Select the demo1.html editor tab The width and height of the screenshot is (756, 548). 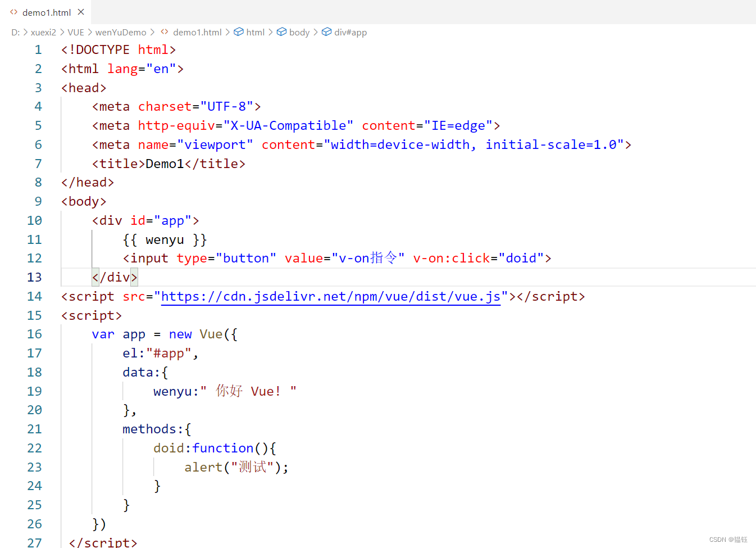(46, 12)
